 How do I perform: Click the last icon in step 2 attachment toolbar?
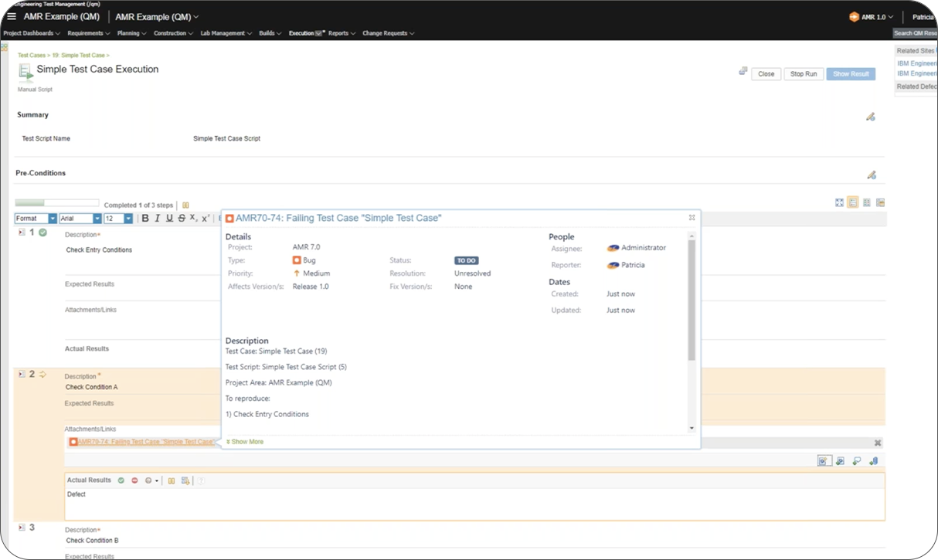[874, 461]
